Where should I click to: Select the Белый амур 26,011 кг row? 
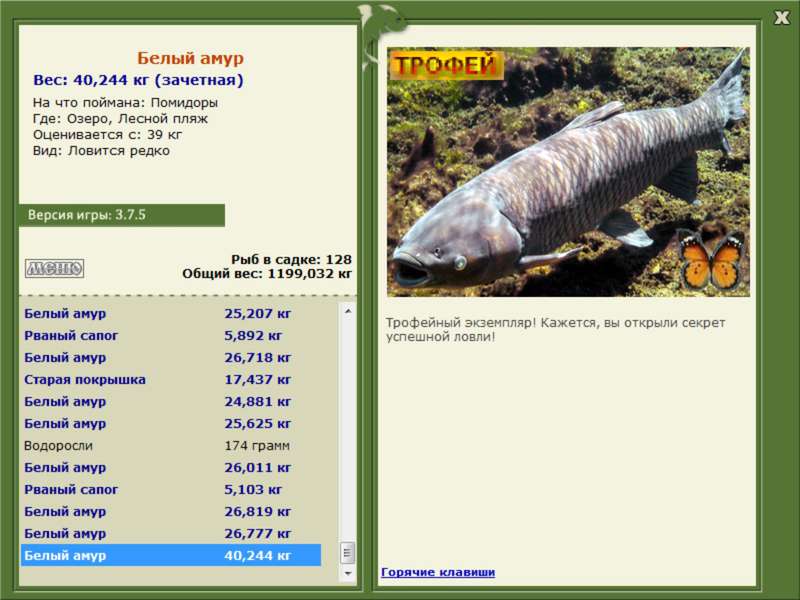[171, 467]
